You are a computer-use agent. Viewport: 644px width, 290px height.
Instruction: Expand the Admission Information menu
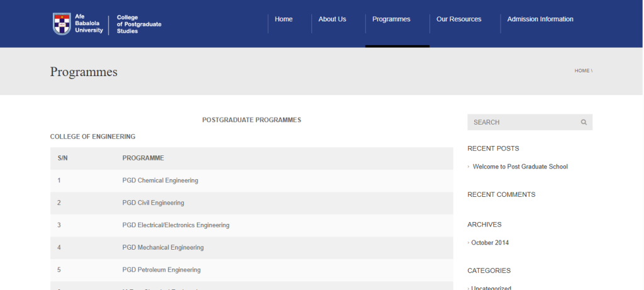pyautogui.click(x=540, y=20)
